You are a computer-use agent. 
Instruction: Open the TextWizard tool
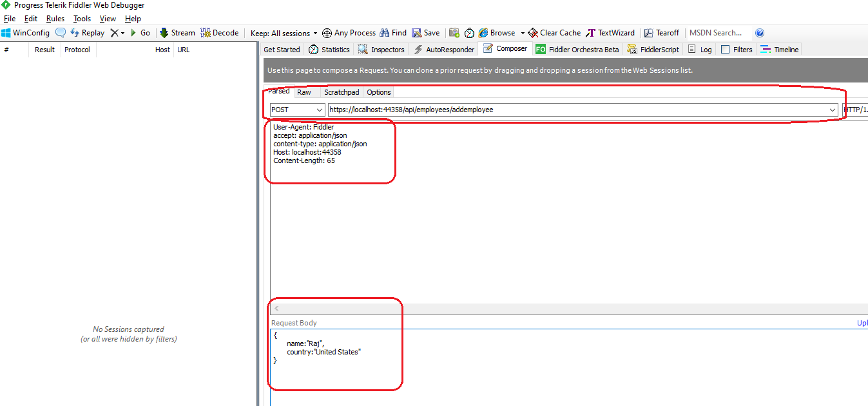point(610,33)
